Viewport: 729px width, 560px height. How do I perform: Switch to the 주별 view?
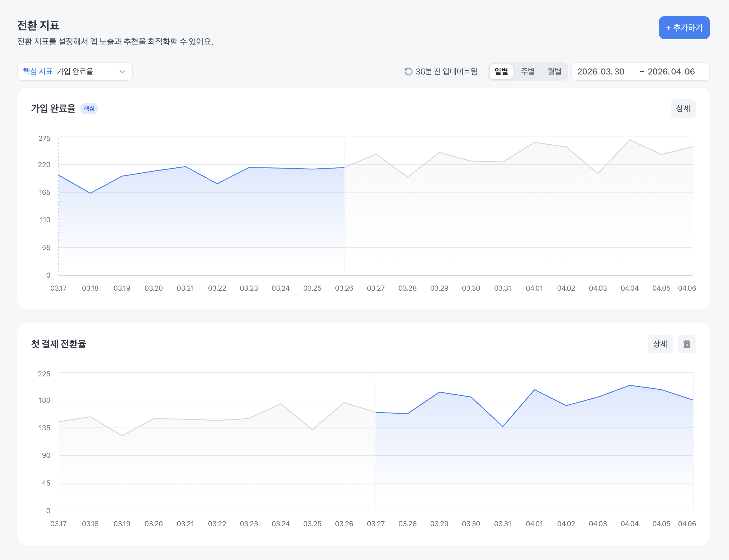coord(528,72)
